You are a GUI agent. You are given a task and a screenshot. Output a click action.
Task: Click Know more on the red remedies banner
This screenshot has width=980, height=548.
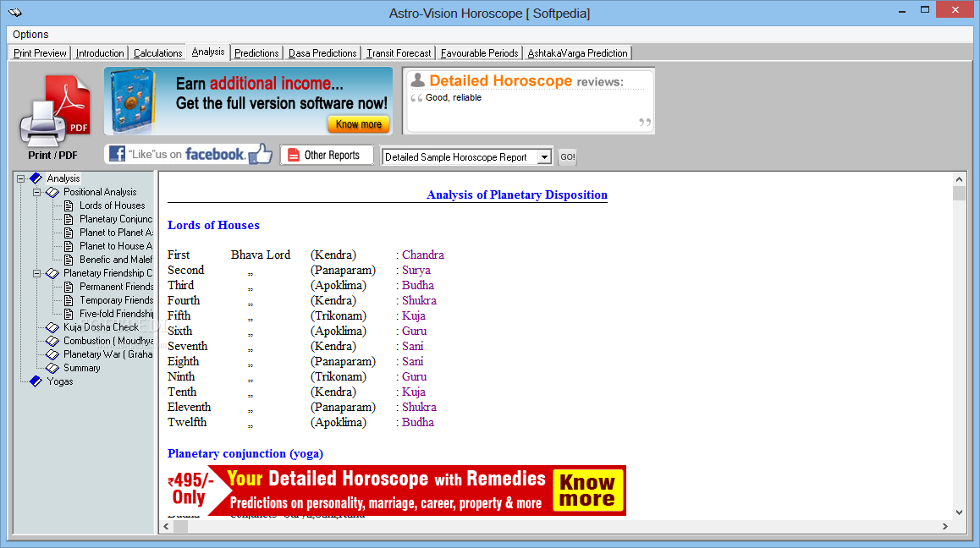coord(586,490)
